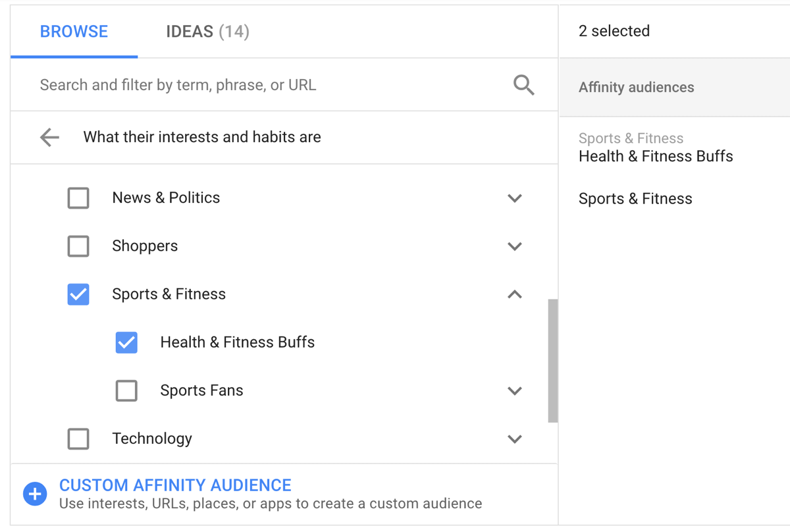Click 'What their interests and habits are' heading

point(202,137)
